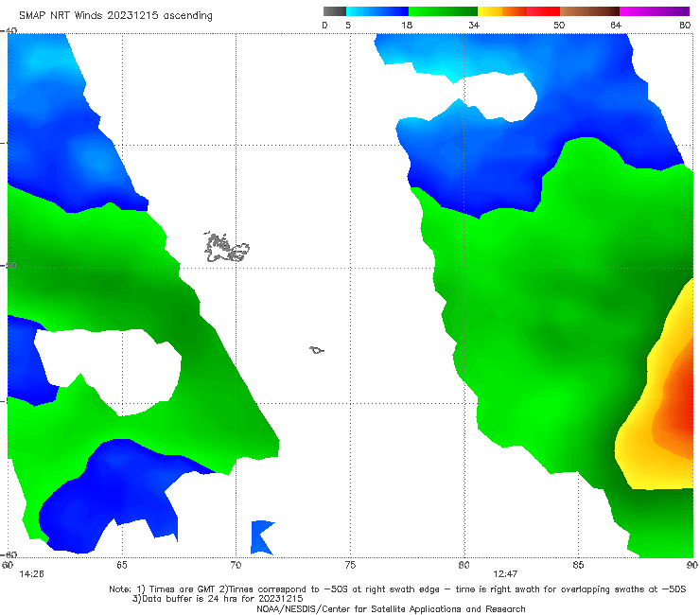Click the gray segment of the wind color bar
700x615 pixels.
(335, 11)
